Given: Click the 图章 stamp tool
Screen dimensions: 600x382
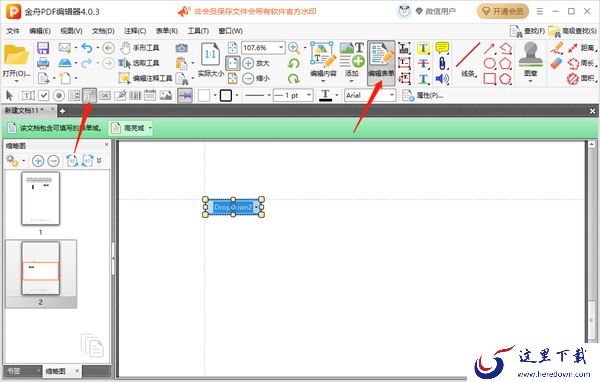Looking at the screenshot, I should tap(530, 60).
